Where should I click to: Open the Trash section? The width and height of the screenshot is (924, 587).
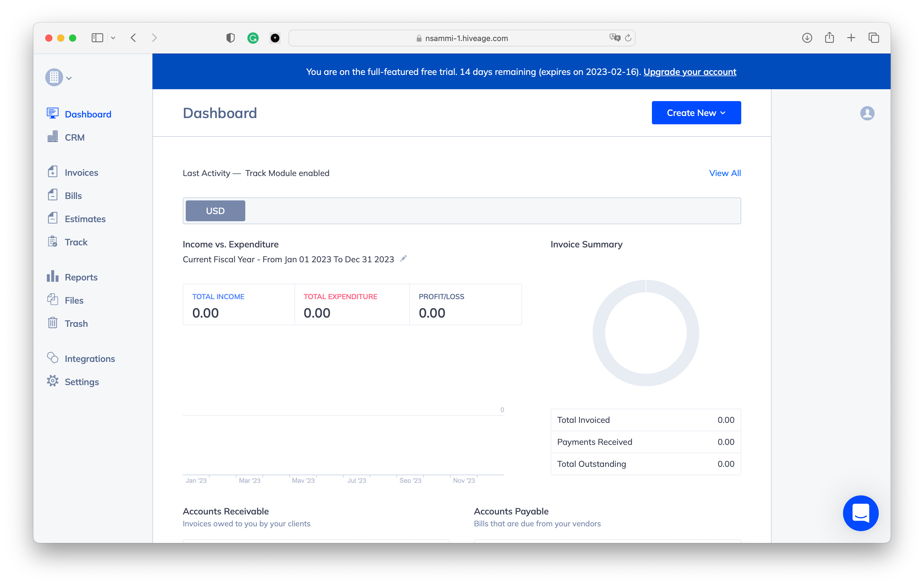click(76, 323)
